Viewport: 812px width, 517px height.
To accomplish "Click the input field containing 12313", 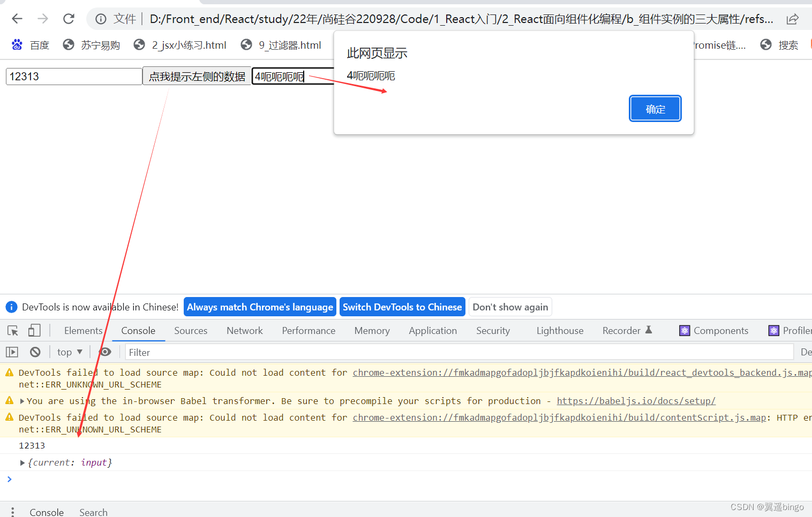I will tap(74, 77).
